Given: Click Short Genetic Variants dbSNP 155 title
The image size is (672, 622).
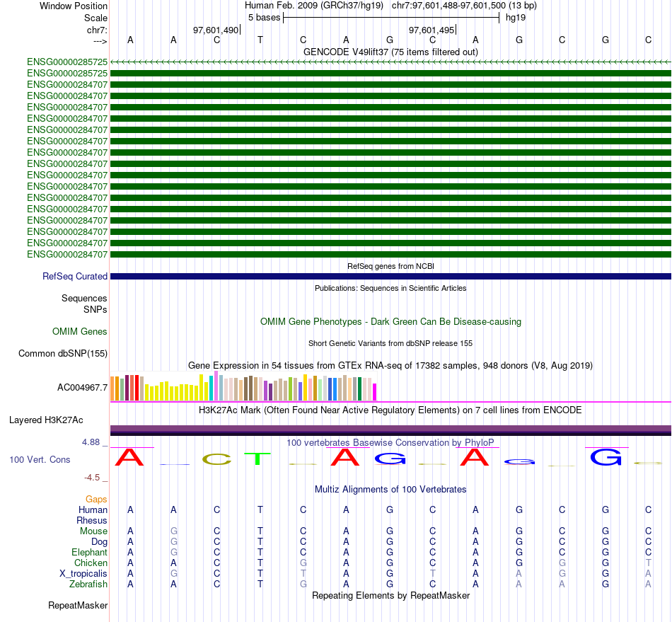Looking at the screenshot, I should click(x=390, y=343).
